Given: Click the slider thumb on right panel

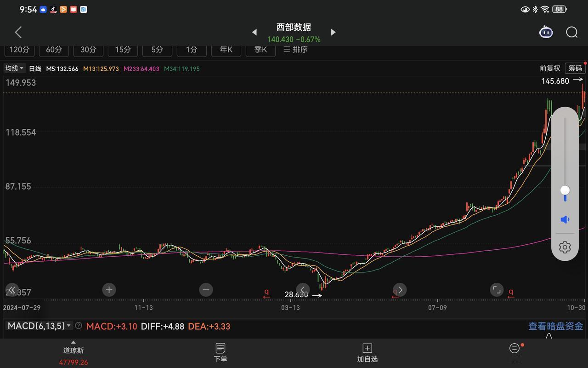Looking at the screenshot, I should (565, 190).
